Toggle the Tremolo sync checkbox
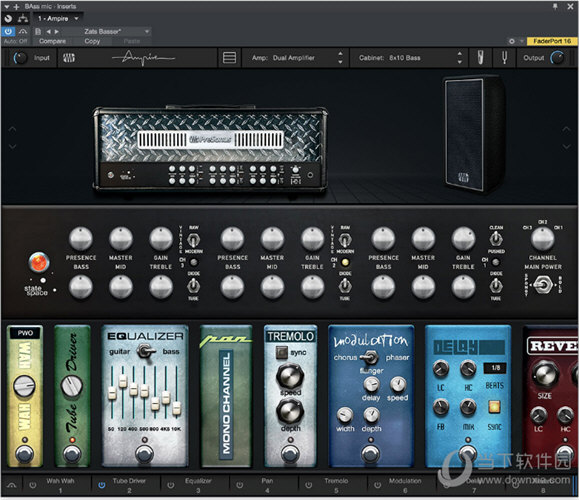 (x=281, y=353)
